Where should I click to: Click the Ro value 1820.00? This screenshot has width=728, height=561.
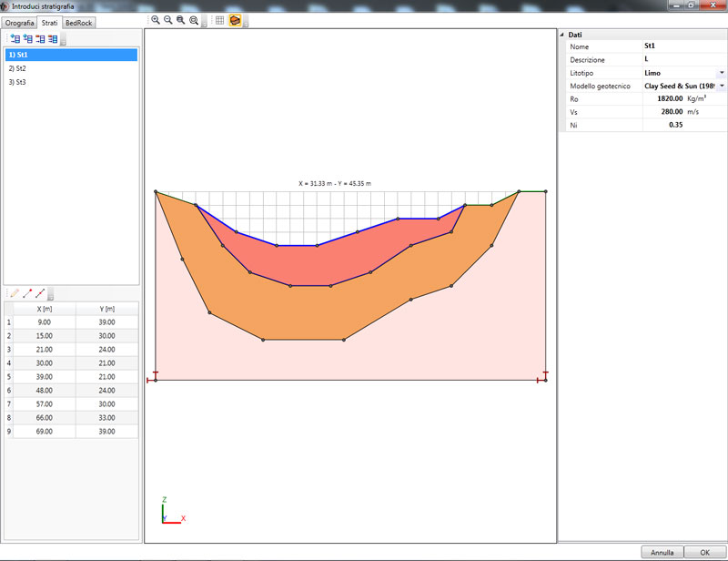[x=670, y=98]
